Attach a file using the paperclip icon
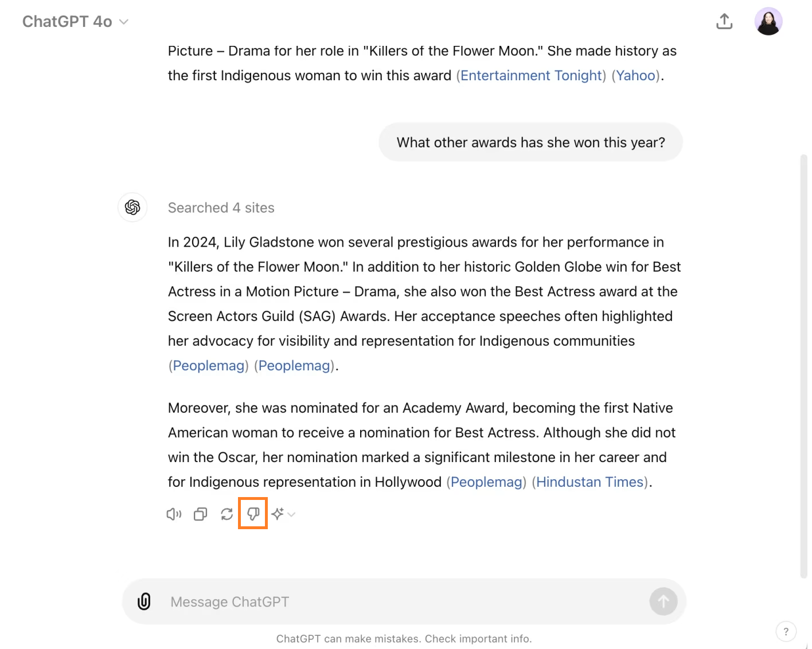The height and width of the screenshot is (649, 812). pyautogui.click(x=144, y=601)
